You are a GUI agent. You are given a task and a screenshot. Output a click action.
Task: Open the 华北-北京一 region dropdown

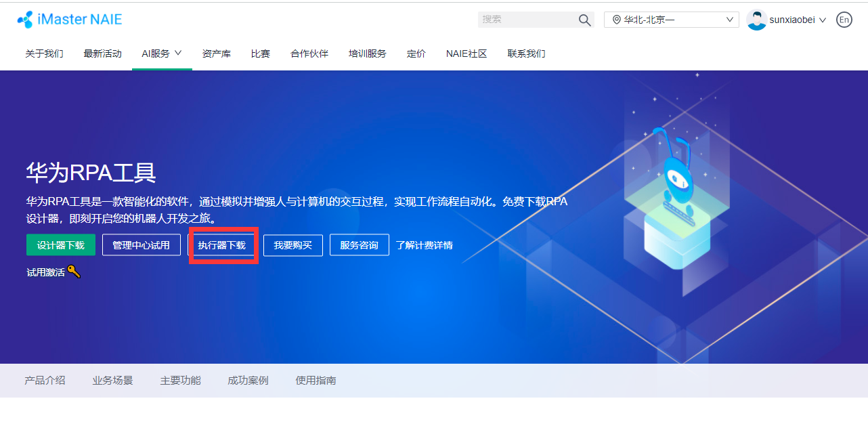point(671,20)
